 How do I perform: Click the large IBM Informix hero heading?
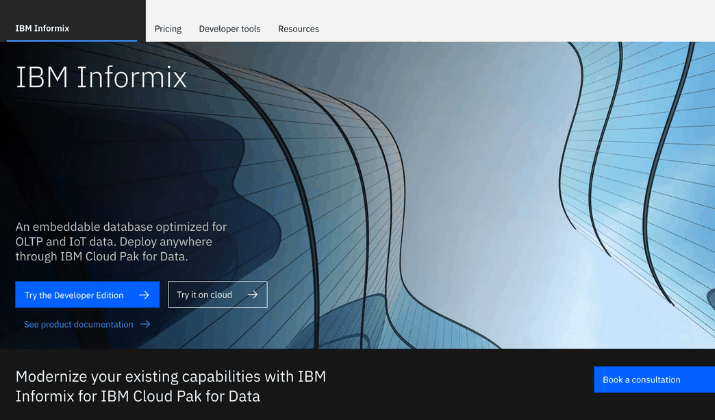click(x=102, y=77)
